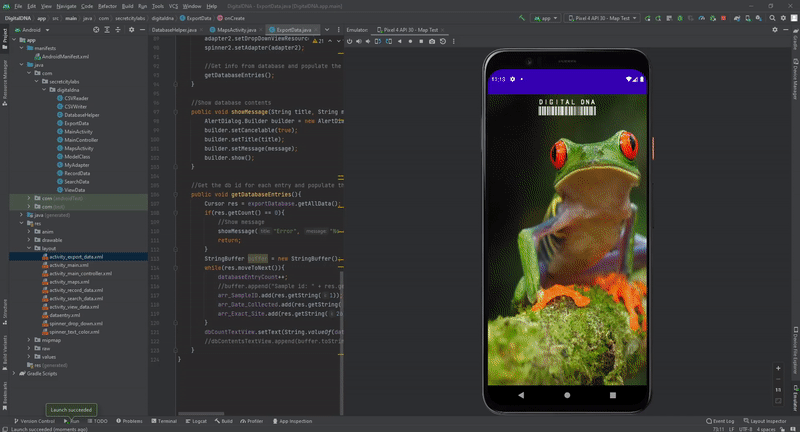Click Collapse All in Project panel

coord(118,30)
